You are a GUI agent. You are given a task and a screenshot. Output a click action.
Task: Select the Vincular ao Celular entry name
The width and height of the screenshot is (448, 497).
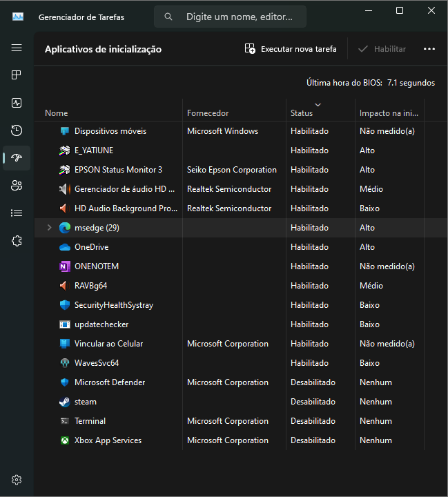(x=108, y=344)
